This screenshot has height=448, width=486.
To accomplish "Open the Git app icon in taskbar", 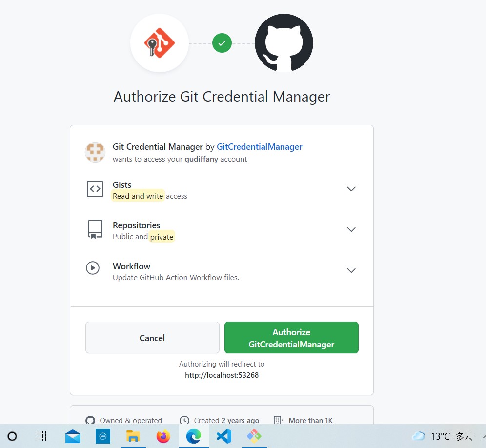I will click(254, 436).
